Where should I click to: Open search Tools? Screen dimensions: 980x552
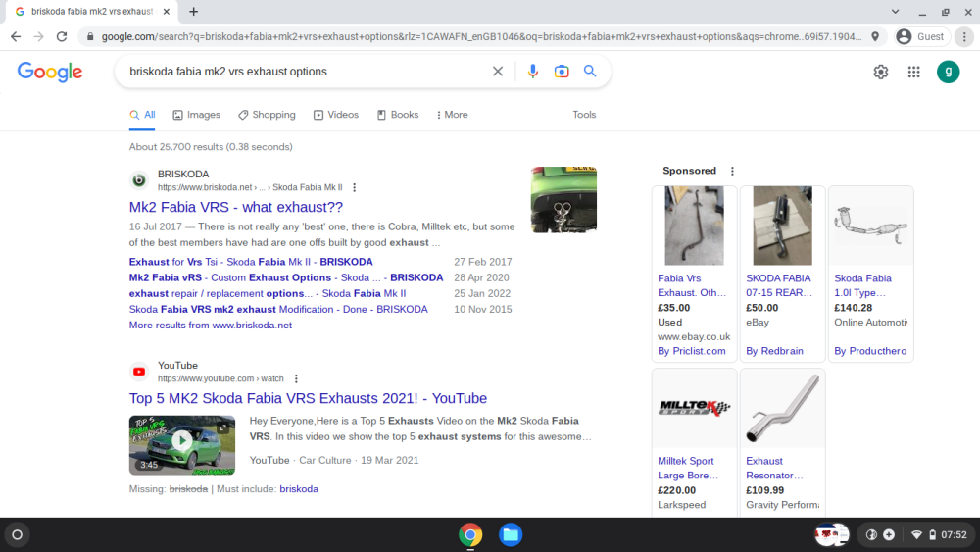point(584,115)
